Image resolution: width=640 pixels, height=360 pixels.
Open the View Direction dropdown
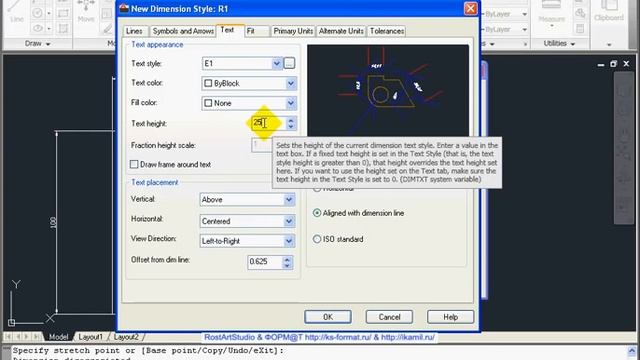tap(289, 241)
